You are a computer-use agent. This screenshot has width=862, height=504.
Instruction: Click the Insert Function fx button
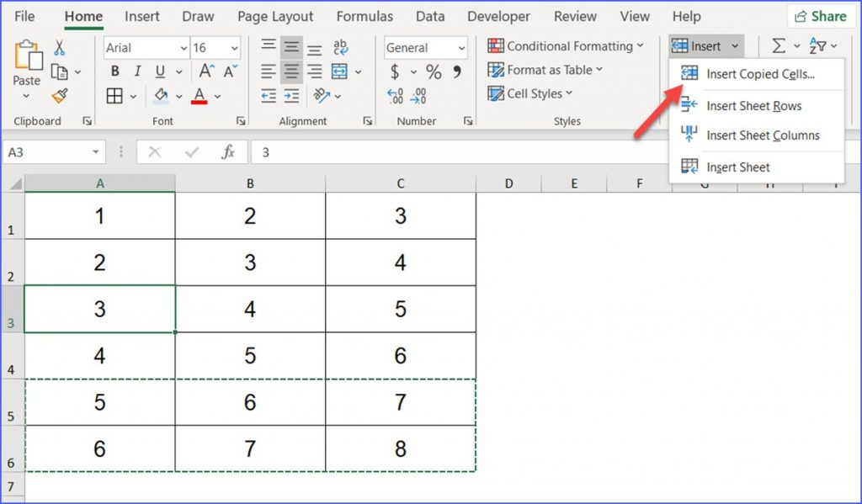tap(228, 152)
